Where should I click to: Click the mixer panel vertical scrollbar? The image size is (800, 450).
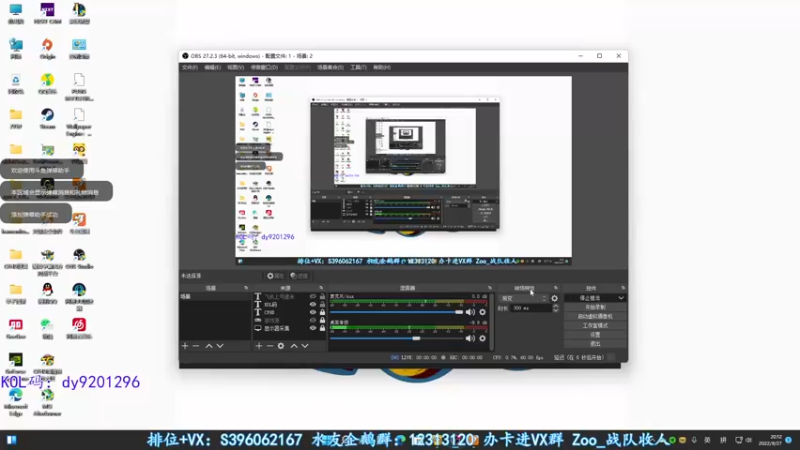pyautogui.click(x=492, y=321)
